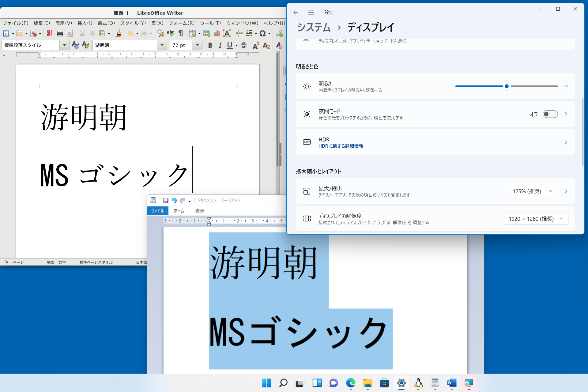Screen dimensions: 588x392
Task: Toggle Bold formatting in Writer
Action: pyautogui.click(x=210, y=45)
